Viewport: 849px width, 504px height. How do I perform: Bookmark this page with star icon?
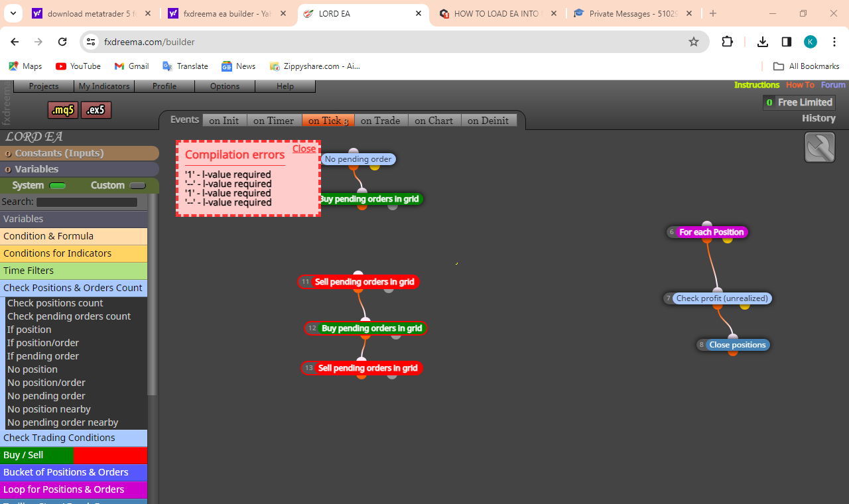click(x=694, y=42)
